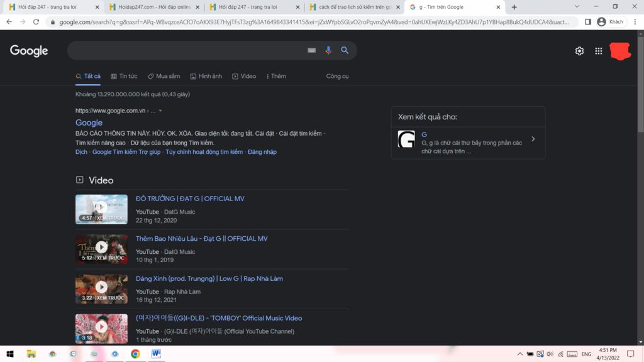
Task: Open Google quick settings gear
Action: [579, 51]
